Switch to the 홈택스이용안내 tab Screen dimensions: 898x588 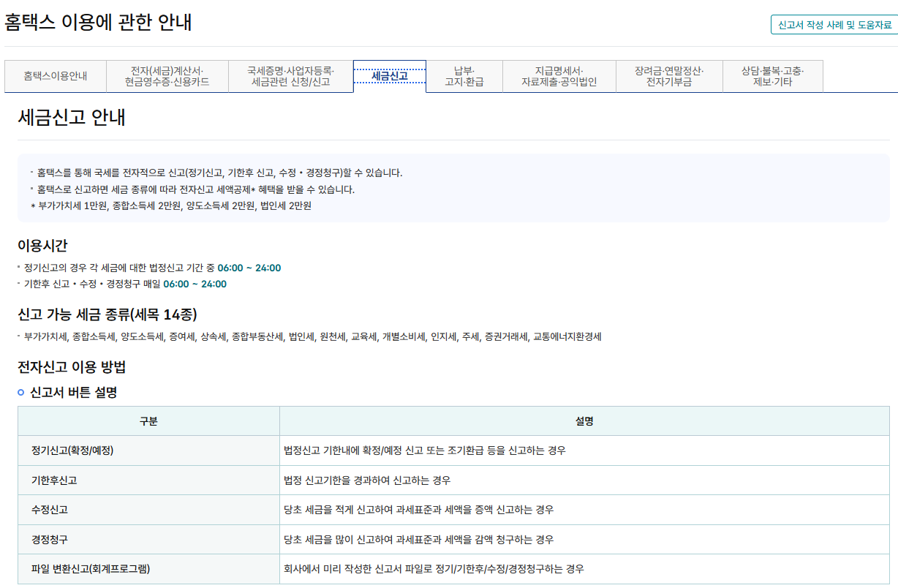pos(56,76)
